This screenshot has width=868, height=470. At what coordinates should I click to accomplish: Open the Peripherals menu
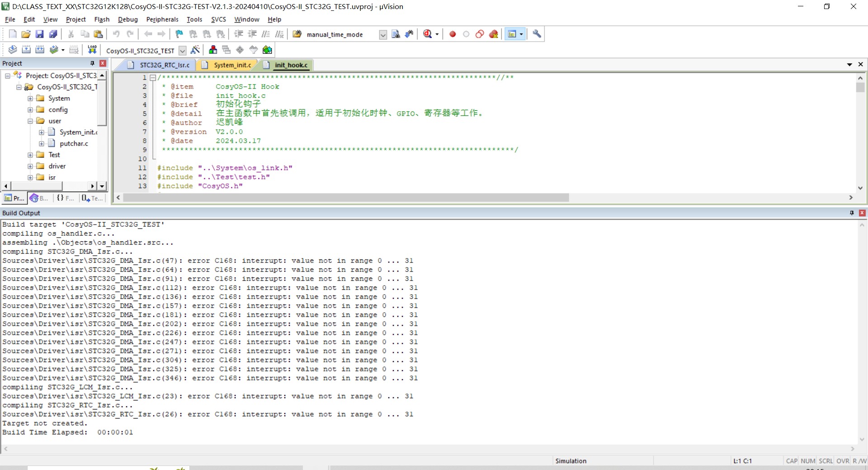[x=162, y=19]
